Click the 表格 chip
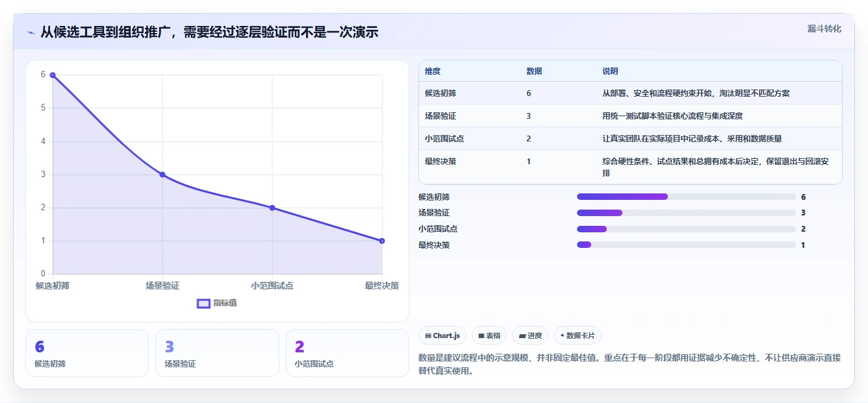This screenshot has height=403, width=868. [x=489, y=336]
